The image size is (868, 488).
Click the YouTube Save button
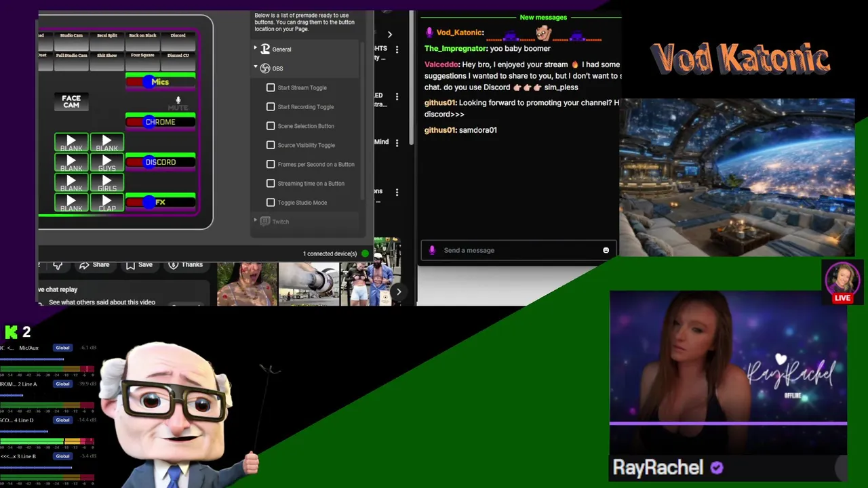click(139, 264)
